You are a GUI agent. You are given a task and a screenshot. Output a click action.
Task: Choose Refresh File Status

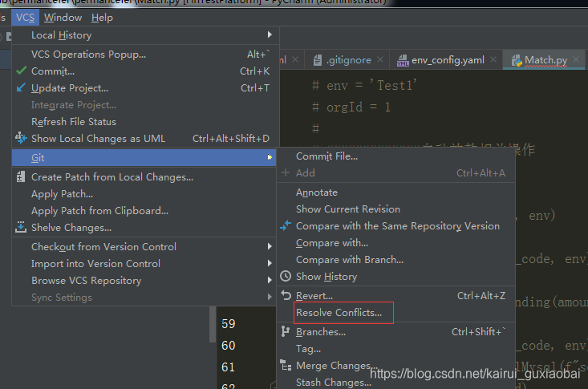(145, 122)
